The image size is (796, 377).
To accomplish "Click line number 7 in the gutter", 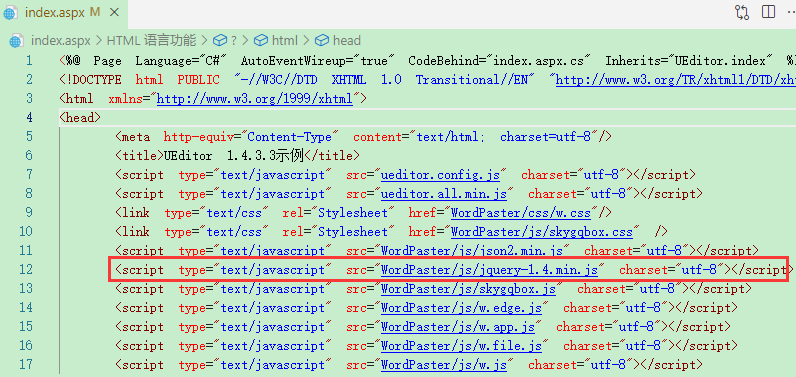I will [28, 175].
